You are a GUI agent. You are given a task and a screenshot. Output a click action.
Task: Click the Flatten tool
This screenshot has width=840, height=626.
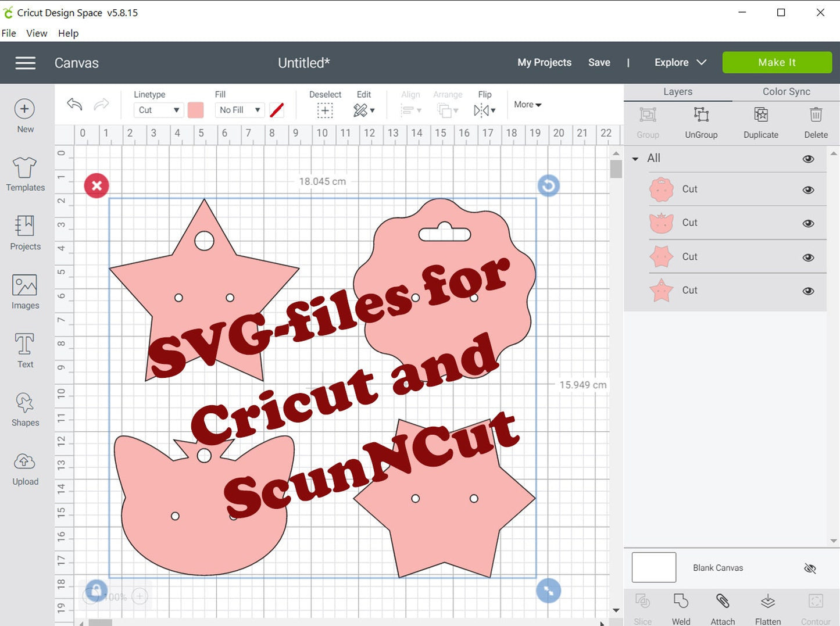tap(768, 609)
